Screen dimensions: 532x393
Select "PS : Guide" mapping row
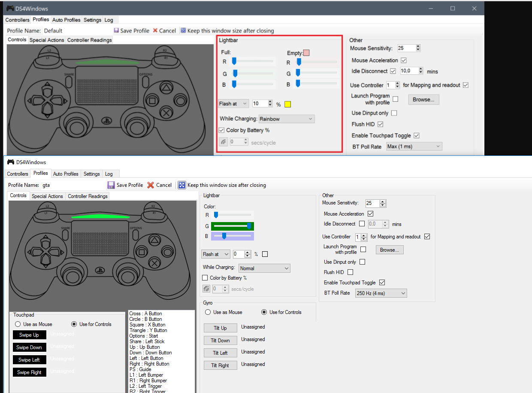pyautogui.click(x=161, y=369)
